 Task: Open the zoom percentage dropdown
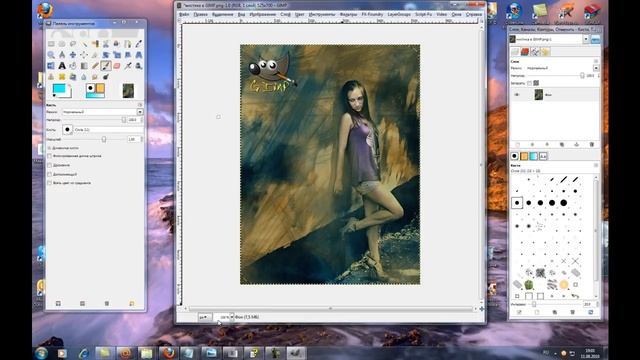(x=231, y=317)
